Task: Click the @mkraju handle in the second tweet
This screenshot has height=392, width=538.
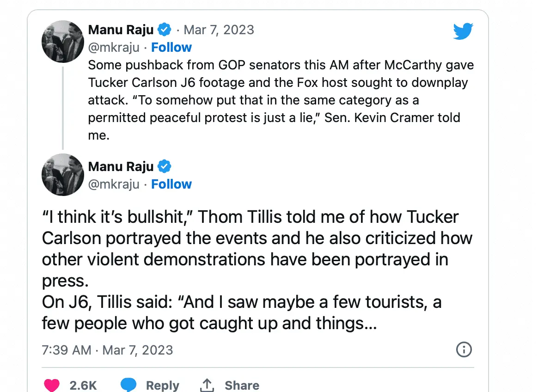Action: 114,184
